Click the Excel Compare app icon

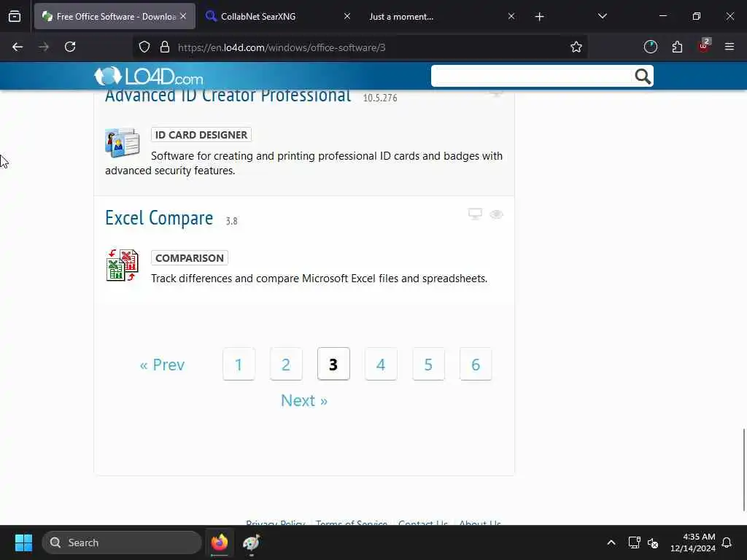click(x=123, y=265)
